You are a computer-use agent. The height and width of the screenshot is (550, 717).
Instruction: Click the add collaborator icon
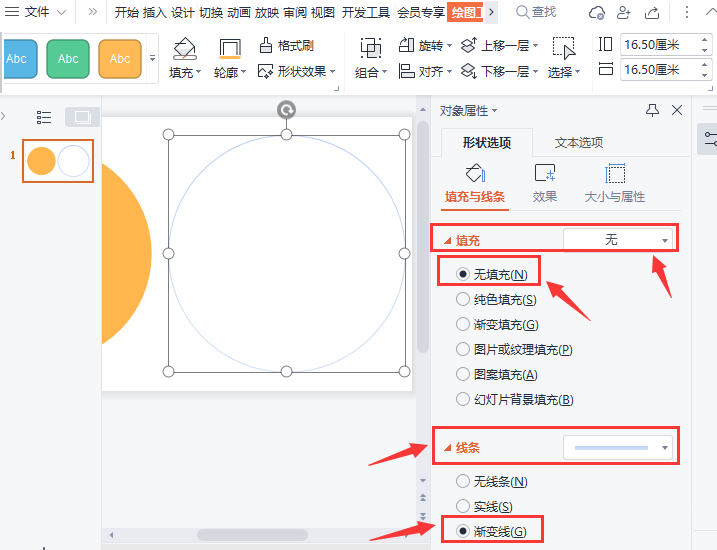(624, 12)
